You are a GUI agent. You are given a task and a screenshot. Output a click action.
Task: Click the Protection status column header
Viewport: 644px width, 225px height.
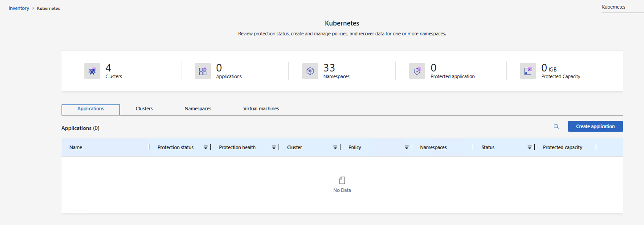point(176,147)
